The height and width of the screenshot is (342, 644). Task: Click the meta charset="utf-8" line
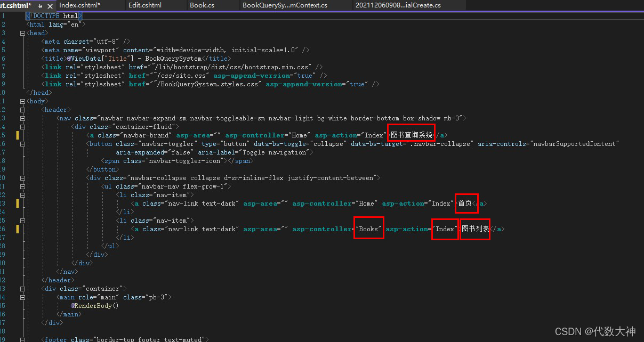86,42
